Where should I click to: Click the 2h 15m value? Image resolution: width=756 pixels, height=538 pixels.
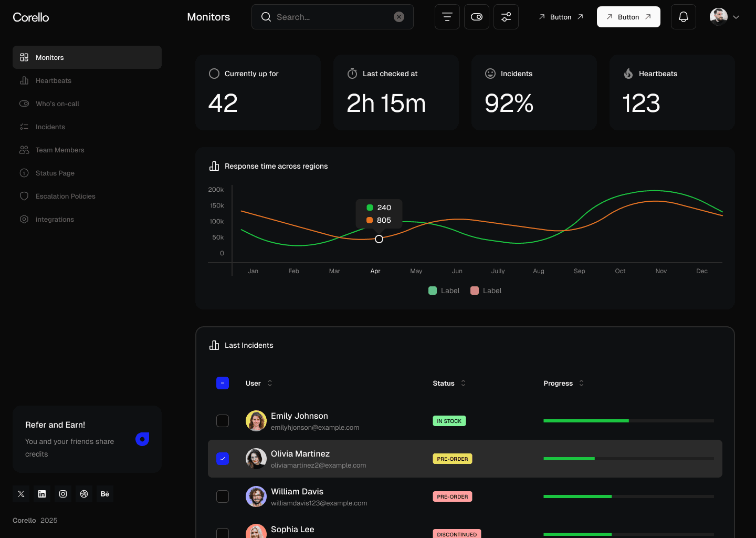coord(386,103)
